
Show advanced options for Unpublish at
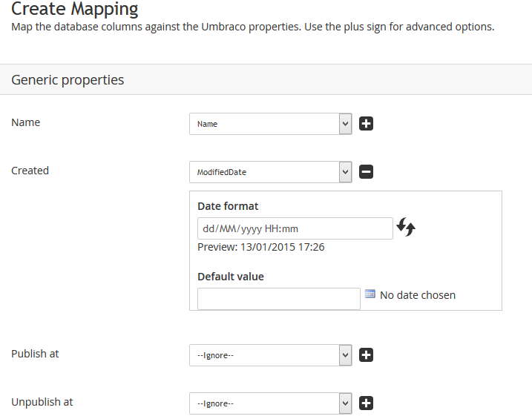tap(366, 403)
